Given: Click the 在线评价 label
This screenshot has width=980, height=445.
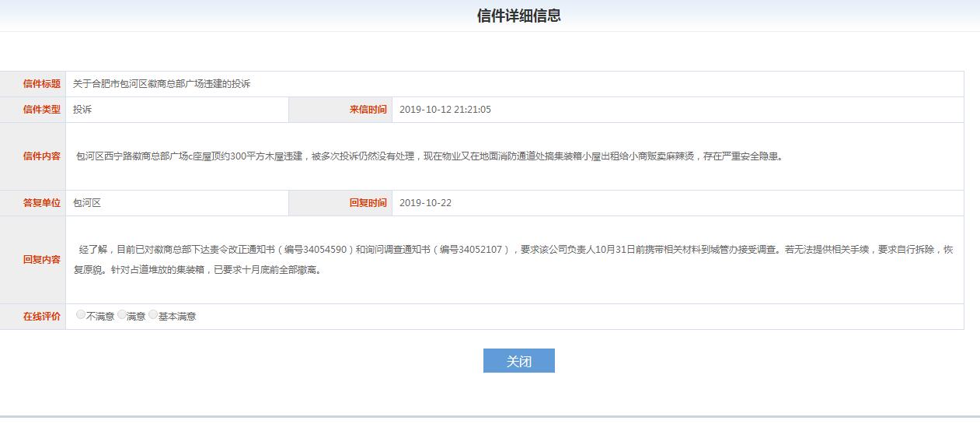Looking at the screenshot, I should coord(42,317).
